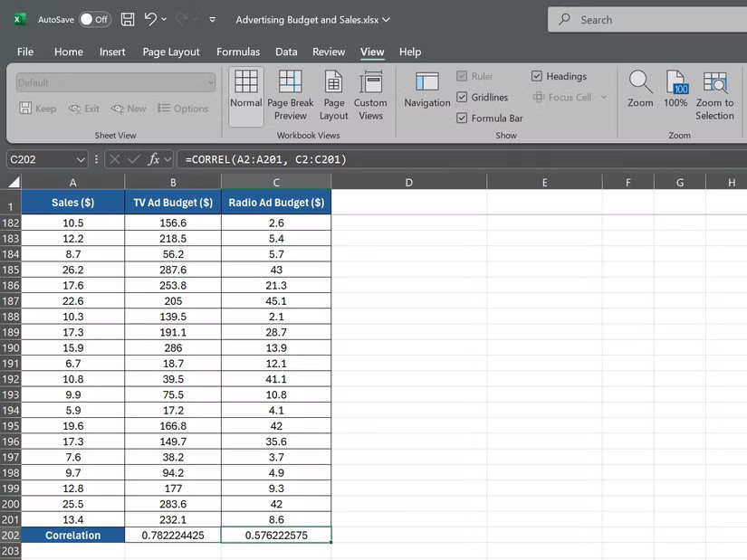Click Zoom to Selection
This screenshot has width=747, height=560.
coord(714,94)
